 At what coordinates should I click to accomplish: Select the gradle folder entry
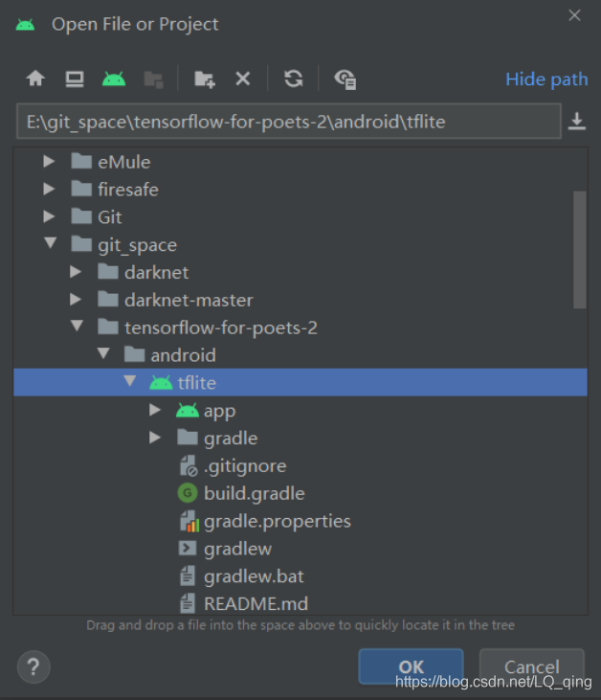[300, 438]
